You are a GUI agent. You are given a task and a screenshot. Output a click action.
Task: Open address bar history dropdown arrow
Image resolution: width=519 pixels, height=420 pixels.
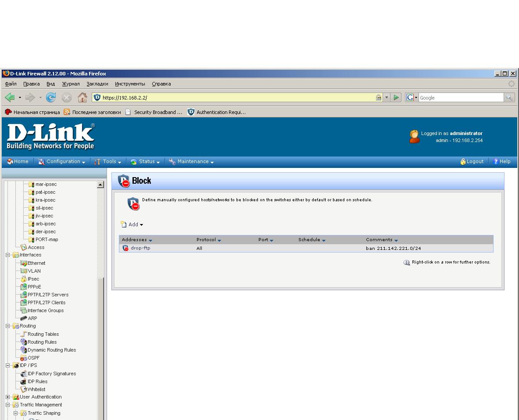386,98
